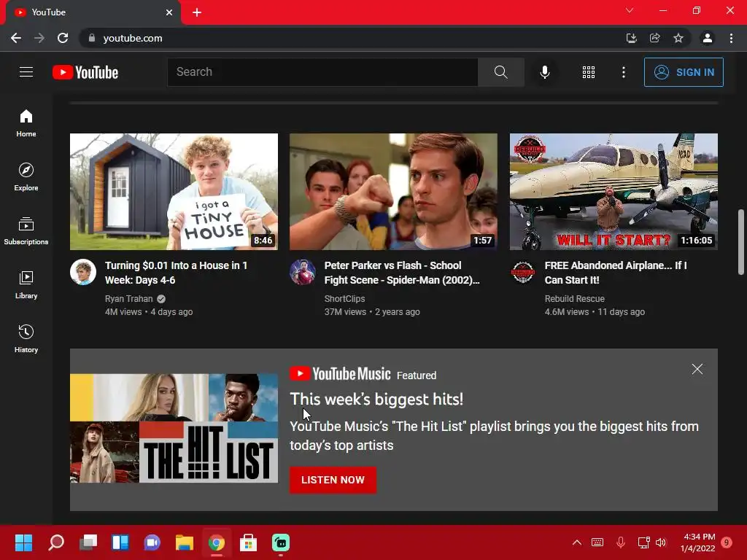Click Ryan Trahan channel name

[128, 298]
